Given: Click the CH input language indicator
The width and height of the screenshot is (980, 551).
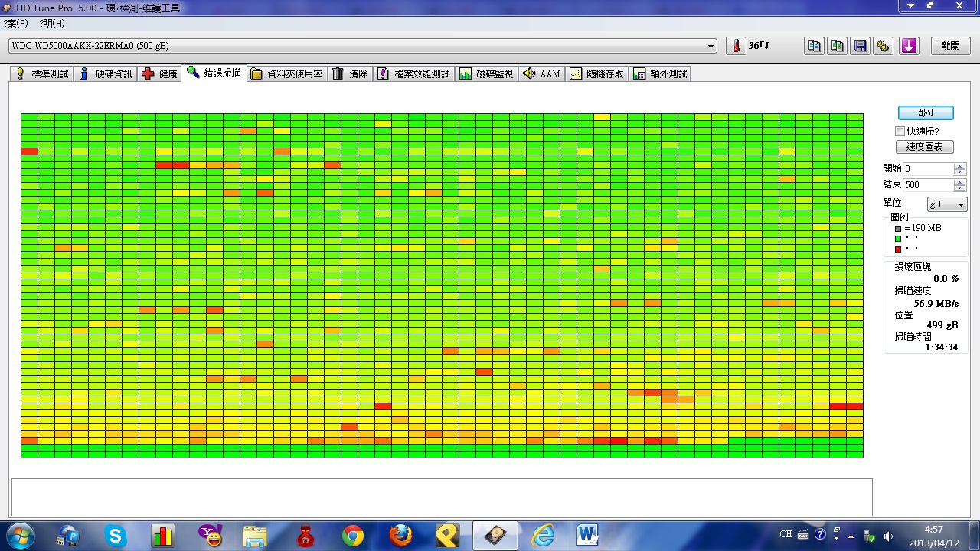Looking at the screenshot, I should [x=786, y=534].
